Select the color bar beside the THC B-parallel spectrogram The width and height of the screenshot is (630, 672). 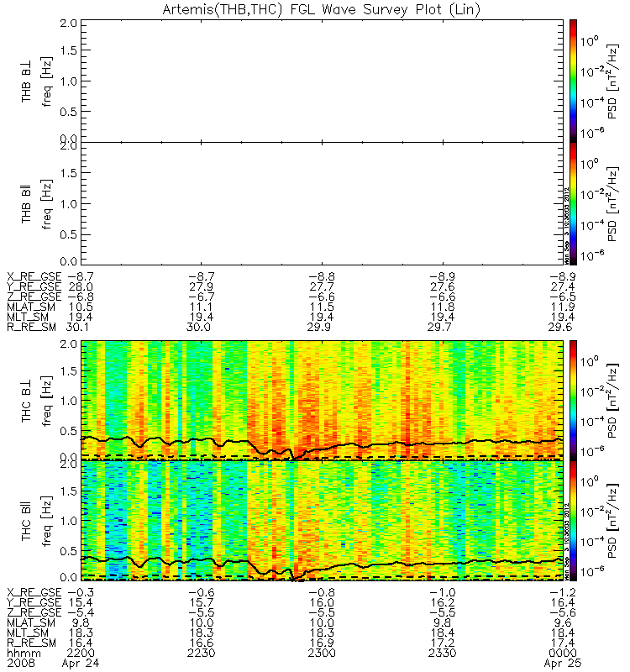click(x=573, y=521)
